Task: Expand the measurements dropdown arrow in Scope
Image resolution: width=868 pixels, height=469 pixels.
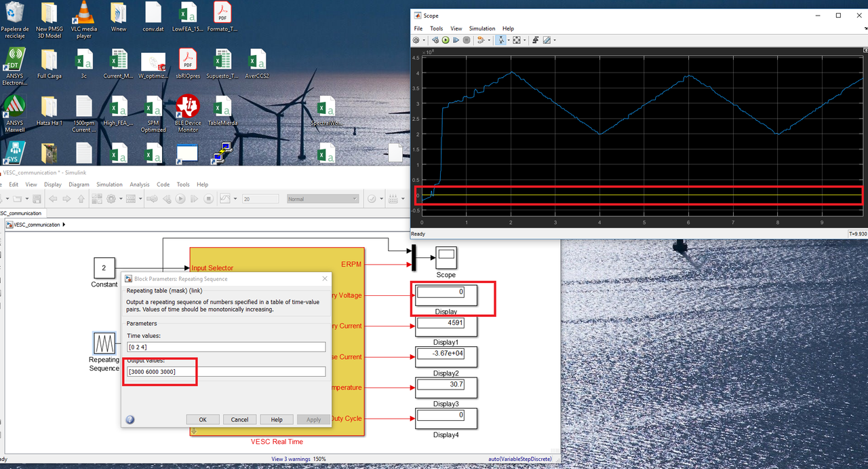Action: (x=555, y=40)
